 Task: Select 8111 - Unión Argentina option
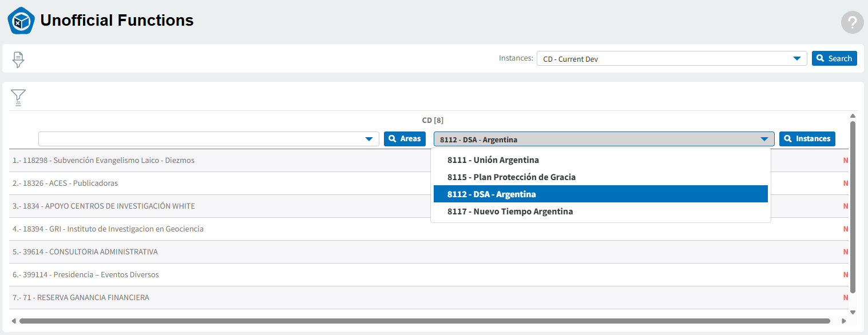coord(600,160)
